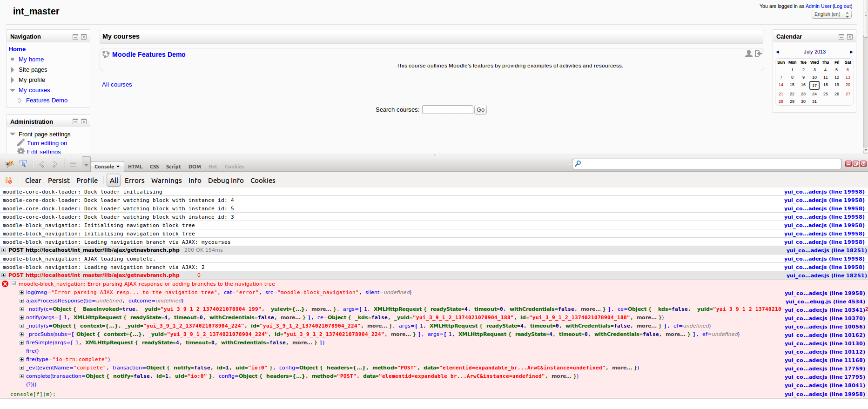
Task: Minimize the Firebug panel
Action: [x=848, y=164]
